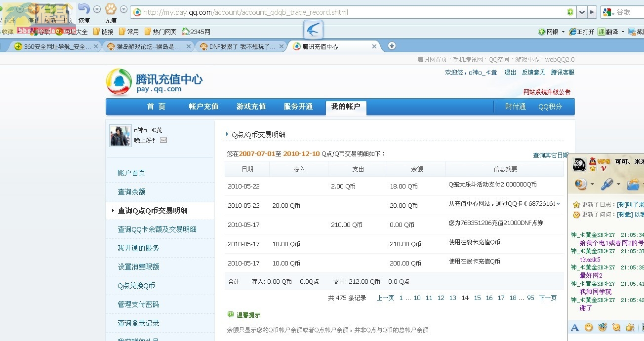Open the 游戏充值 navigation item
This screenshot has width=644, height=341.
(251, 107)
